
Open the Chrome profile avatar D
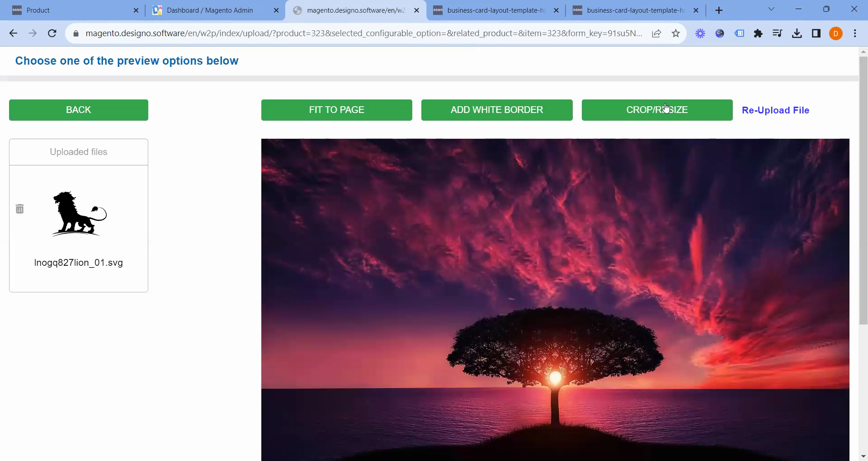pos(835,33)
